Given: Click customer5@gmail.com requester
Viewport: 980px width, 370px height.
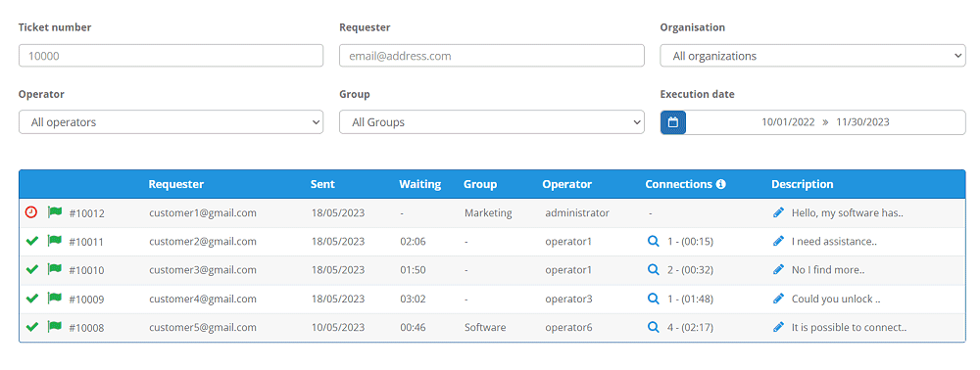Looking at the screenshot, I should 203,327.
